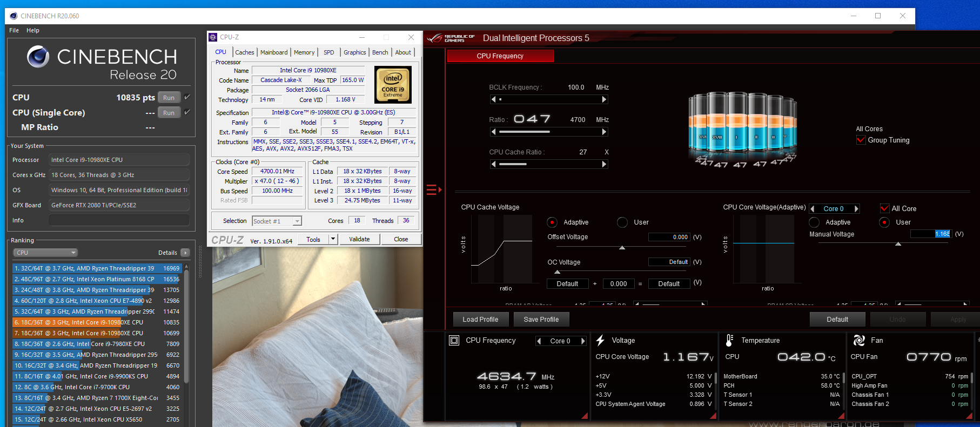Click the BCLK Frequency left arrow
Screen dimensions: 980x427
tap(493, 99)
